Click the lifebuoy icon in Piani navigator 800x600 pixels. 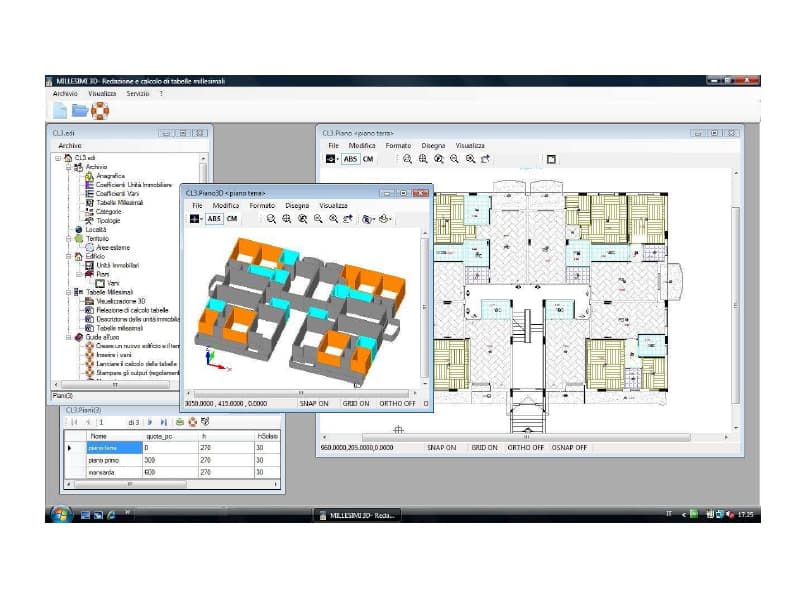coord(192,422)
